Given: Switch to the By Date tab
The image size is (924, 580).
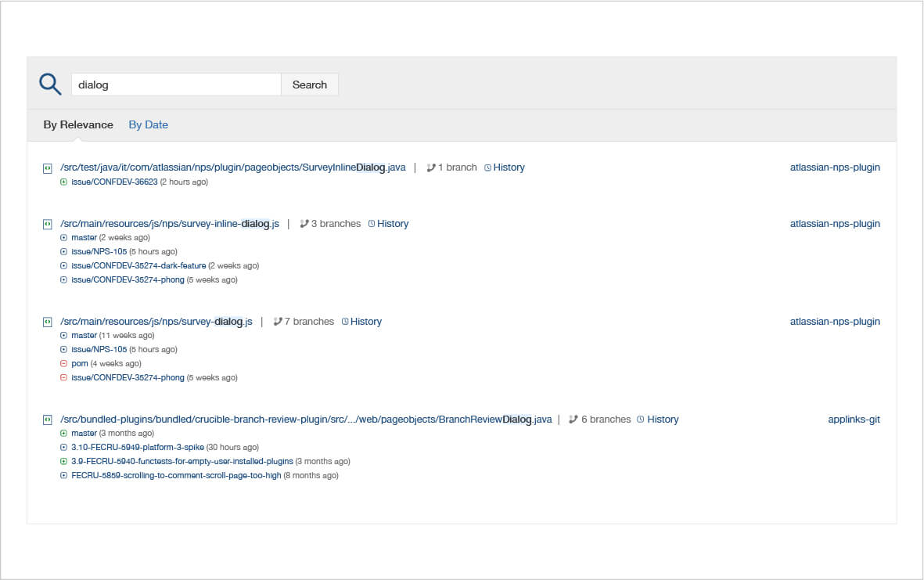Looking at the screenshot, I should click(x=148, y=125).
